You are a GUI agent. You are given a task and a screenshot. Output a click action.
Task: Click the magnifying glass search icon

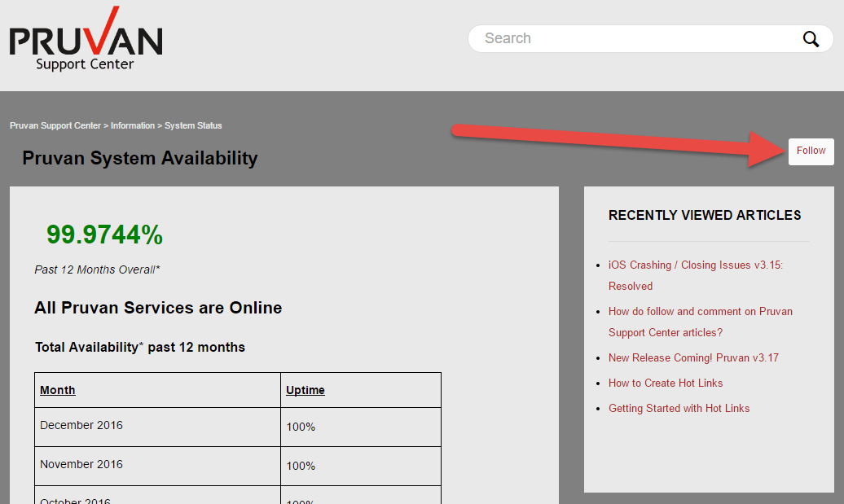tap(811, 38)
